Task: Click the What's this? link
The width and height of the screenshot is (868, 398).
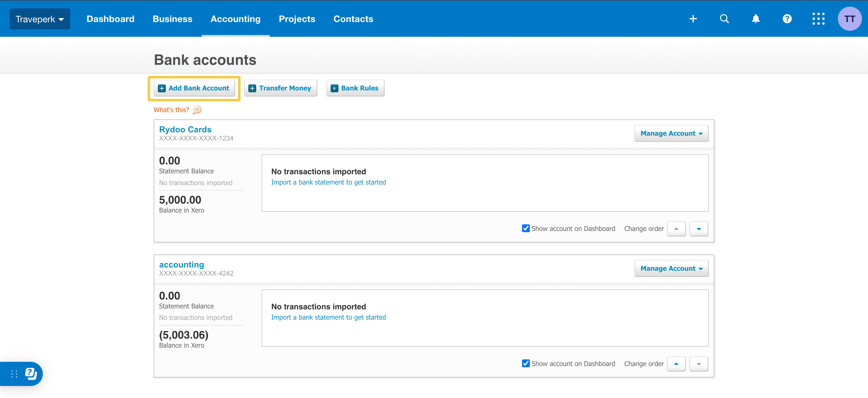Action: pyautogui.click(x=171, y=110)
